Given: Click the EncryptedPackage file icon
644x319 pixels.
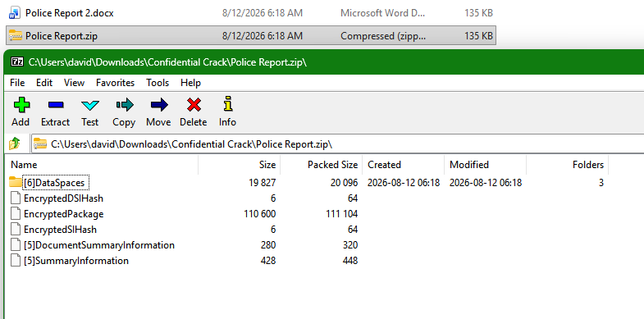Looking at the screenshot, I should (x=16, y=214).
